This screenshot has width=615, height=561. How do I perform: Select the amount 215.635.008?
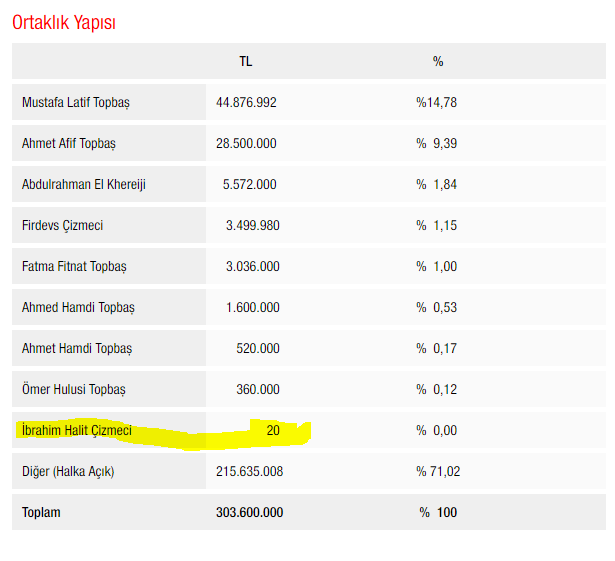pyautogui.click(x=249, y=472)
